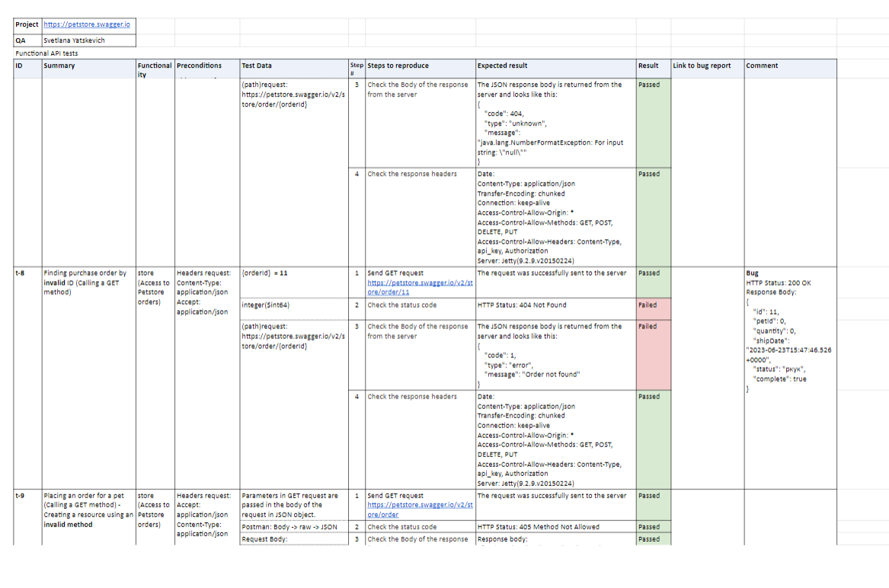This screenshot has width=889, height=588.
Task: Select the 'Preconditions' header cell
Action: 207,66
